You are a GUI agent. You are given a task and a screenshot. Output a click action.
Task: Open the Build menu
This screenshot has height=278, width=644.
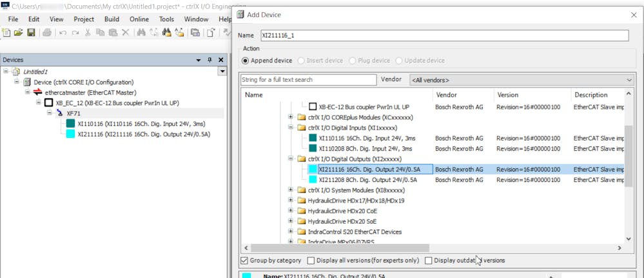[112, 19]
